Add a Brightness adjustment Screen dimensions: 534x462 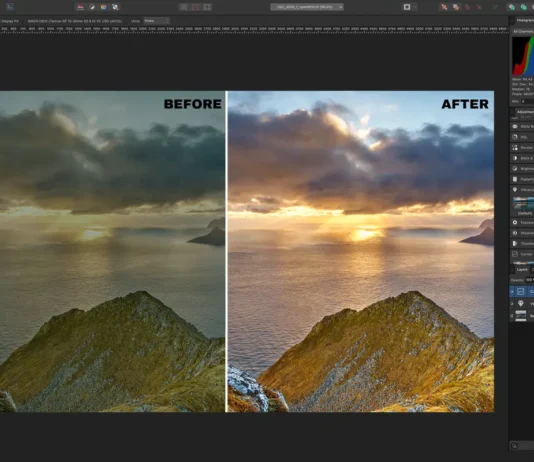tap(522, 169)
